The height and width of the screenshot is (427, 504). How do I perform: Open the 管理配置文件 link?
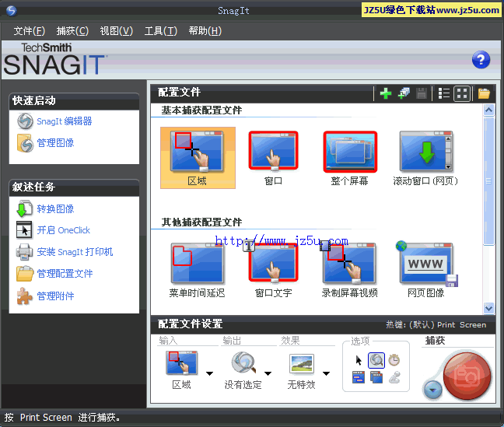click(65, 274)
